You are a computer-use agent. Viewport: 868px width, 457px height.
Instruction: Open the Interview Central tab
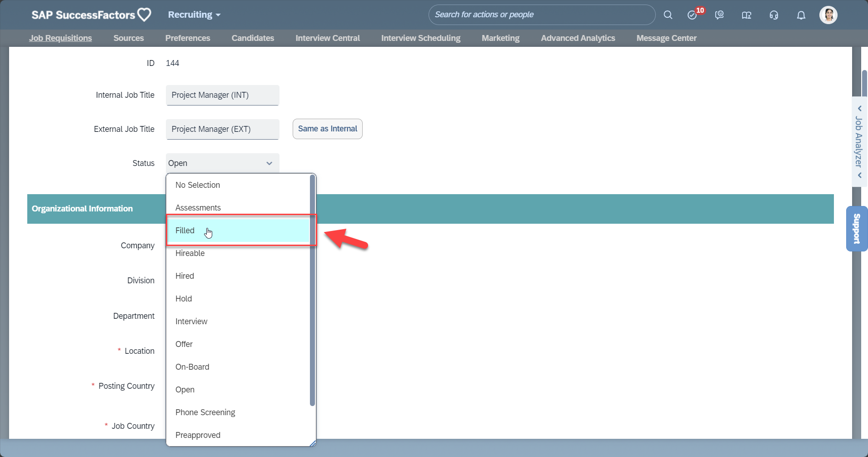coord(328,38)
